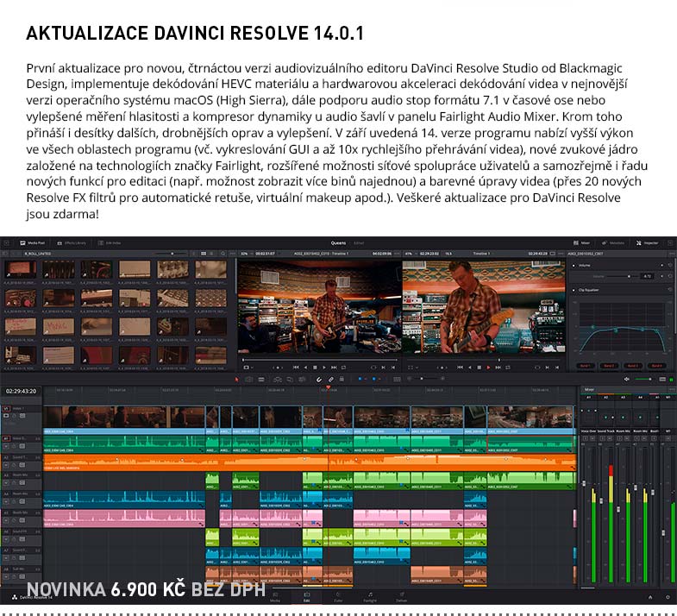Screen dimensions: 677x616
Task: Adjust the media pool thumbnail size slider
Action: 172,254
